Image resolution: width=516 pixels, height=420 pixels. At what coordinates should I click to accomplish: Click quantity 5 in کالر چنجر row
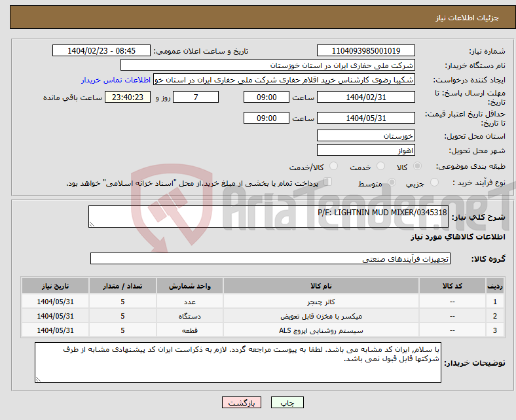coord(122,302)
